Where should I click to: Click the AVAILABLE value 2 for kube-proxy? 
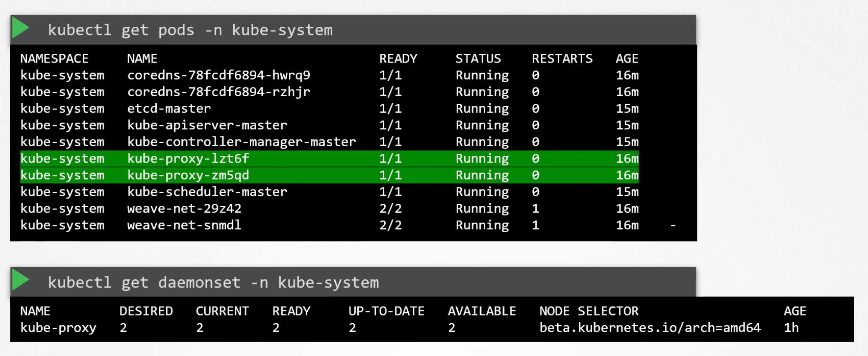point(452,328)
